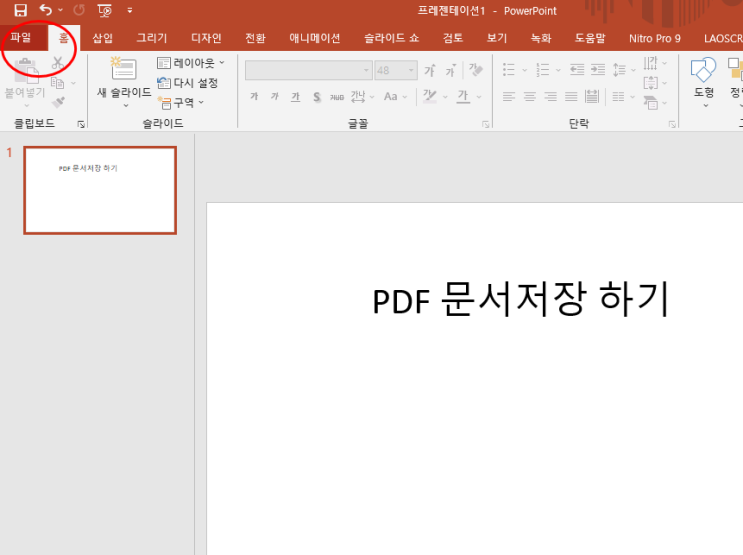This screenshot has width=743, height=555.
Task: Open the 구역 dropdown
Action: coord(180,102)
